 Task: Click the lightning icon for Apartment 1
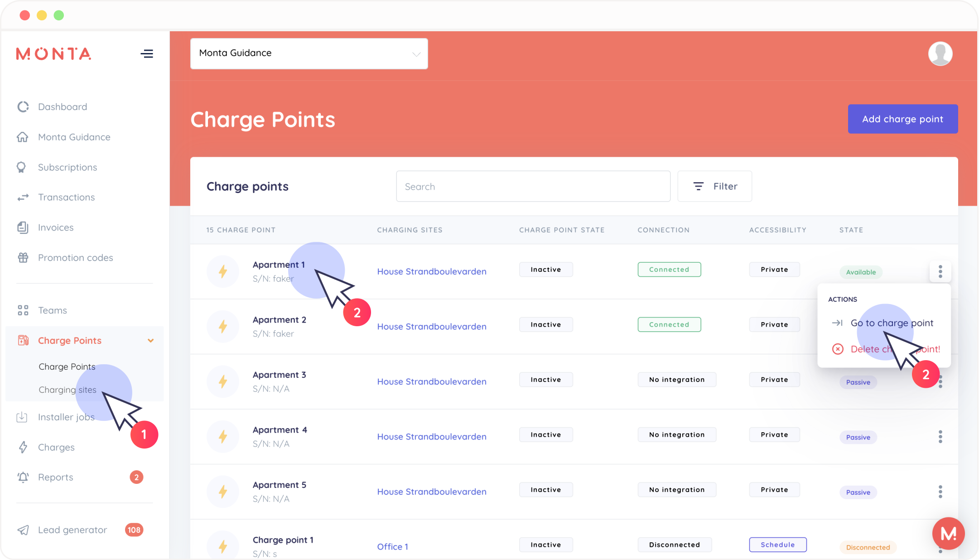point(223,271)
